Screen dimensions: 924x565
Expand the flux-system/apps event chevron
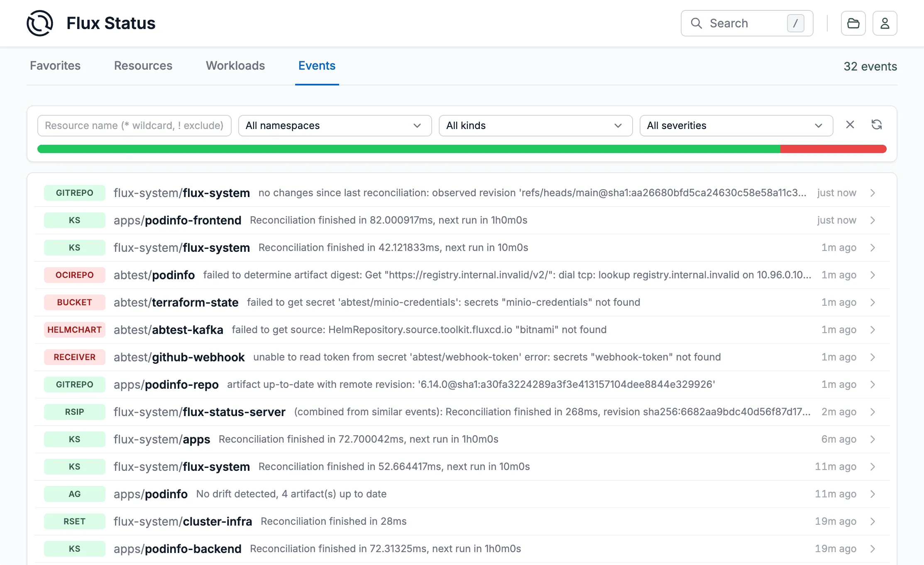[x=873, y=439]
